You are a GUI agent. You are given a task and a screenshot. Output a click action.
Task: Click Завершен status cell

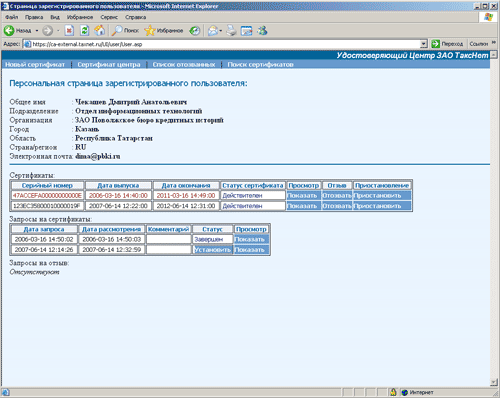pyautogui.click(x=213, y=239)
